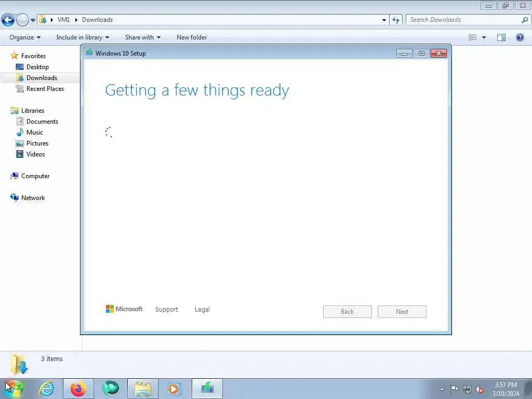Open the Music library
The height and width of the screenshot is (399, 532).
[x=35, y=132]
